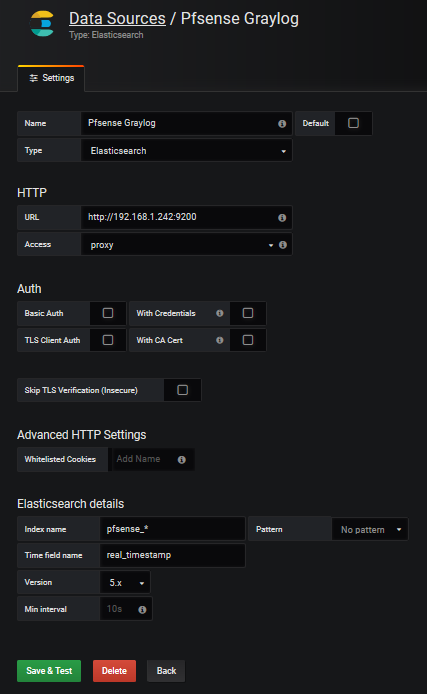Click the info icon beside Access dropdown

pos(283,245)
